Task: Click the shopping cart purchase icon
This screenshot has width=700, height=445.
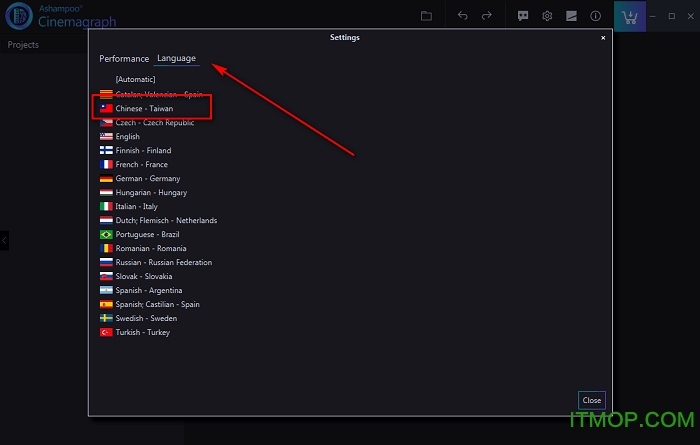Action: point(629,17)
